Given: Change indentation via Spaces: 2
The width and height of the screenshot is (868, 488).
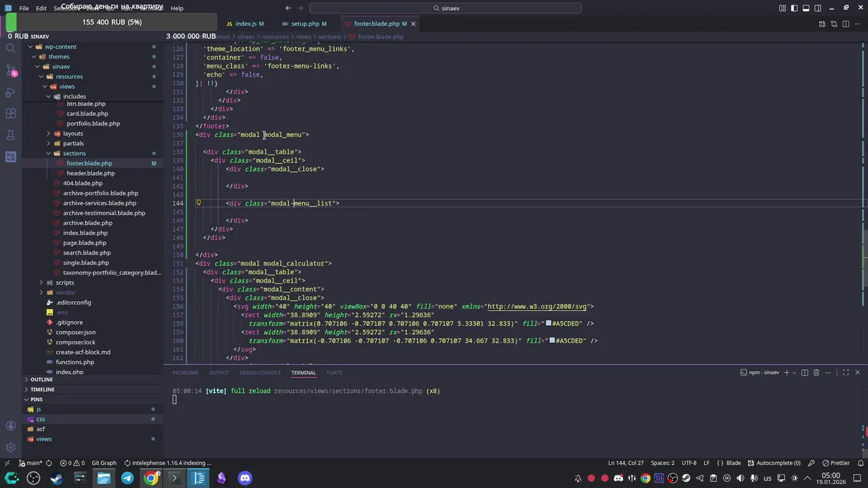Looking at the screenshot, I should tap(663, 463).
